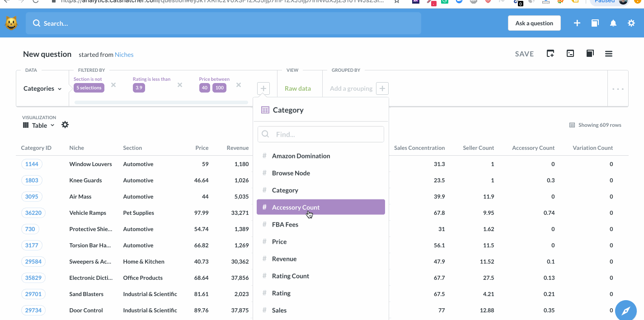Open the Table visualization dropdown

[x=39, y=125]
